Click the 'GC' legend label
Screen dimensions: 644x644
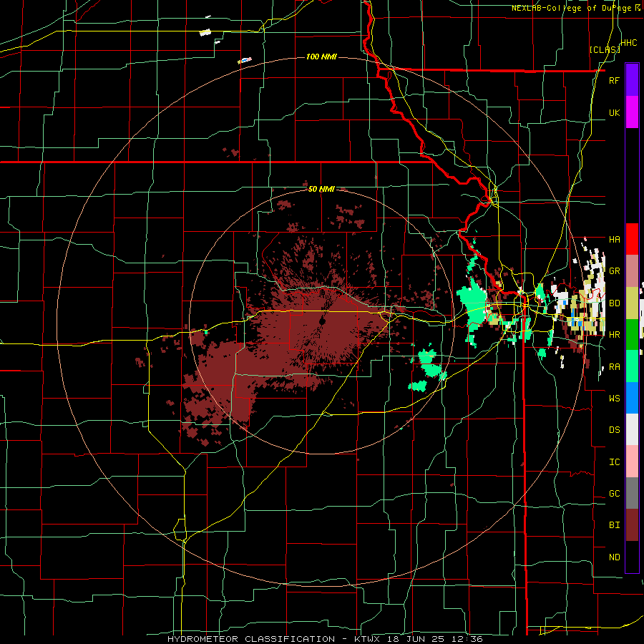(x=614, y=494)
